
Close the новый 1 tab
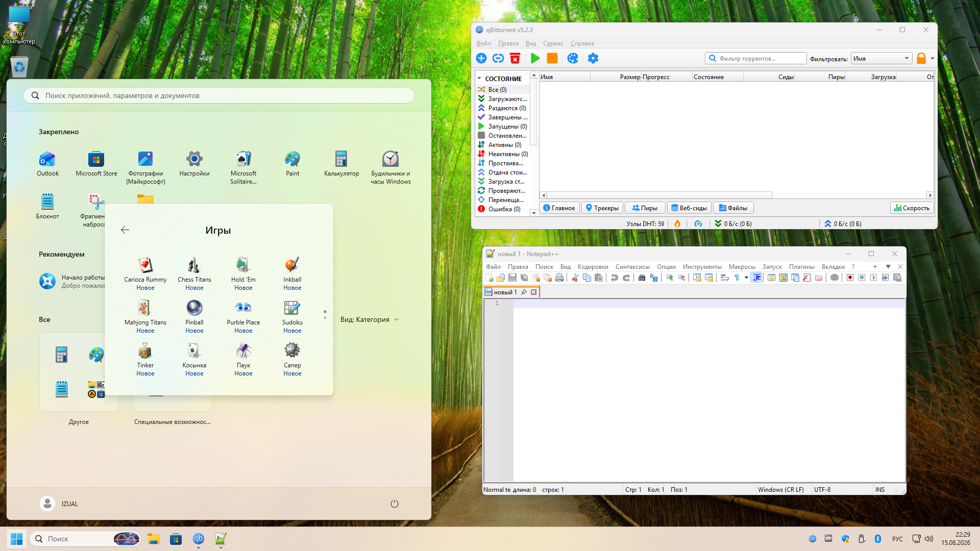(533, 292)
